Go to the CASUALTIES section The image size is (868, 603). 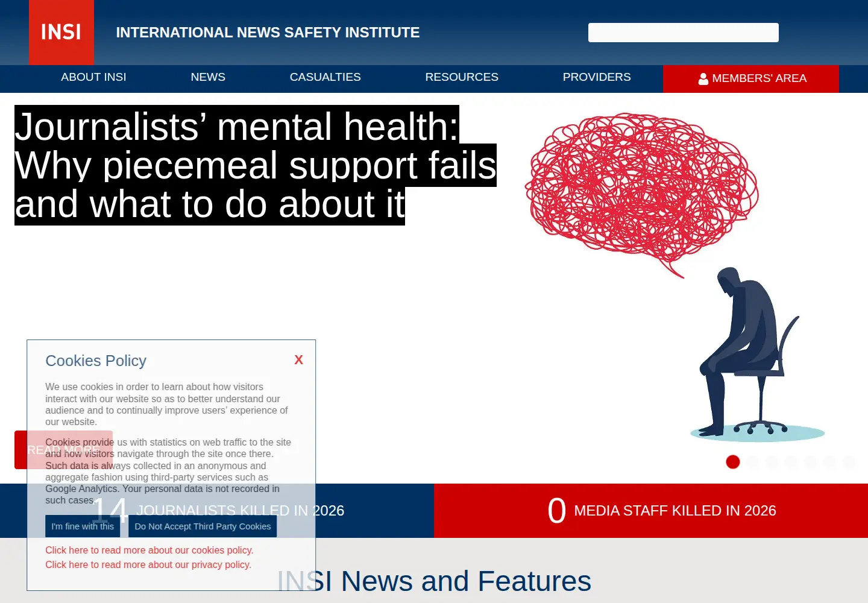[325, 77]
